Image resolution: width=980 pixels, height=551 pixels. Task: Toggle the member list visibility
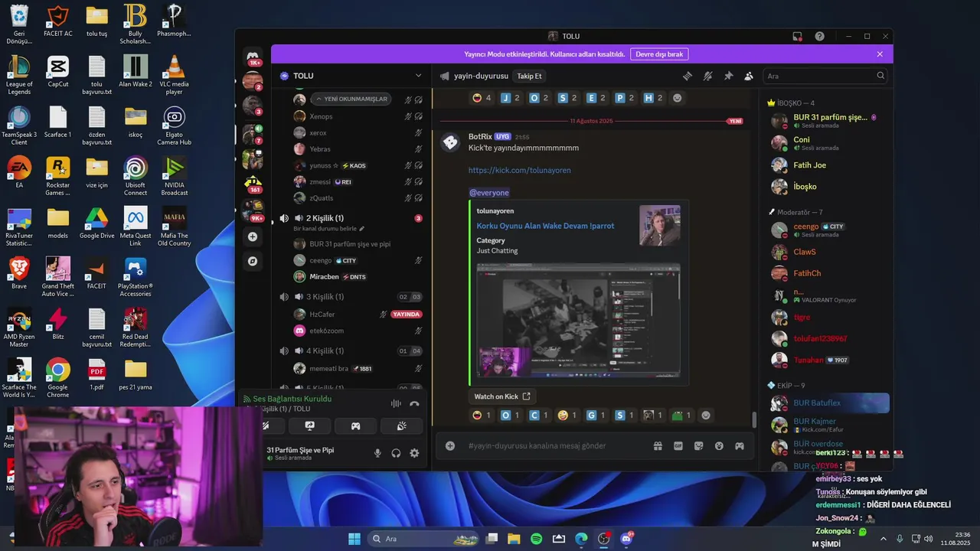(x=749, y=76)
